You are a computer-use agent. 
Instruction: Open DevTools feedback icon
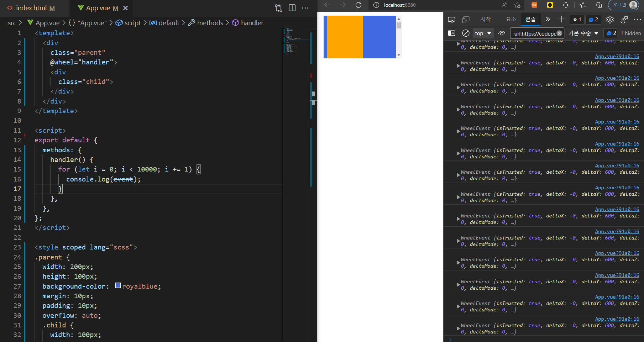coord(624,20)
